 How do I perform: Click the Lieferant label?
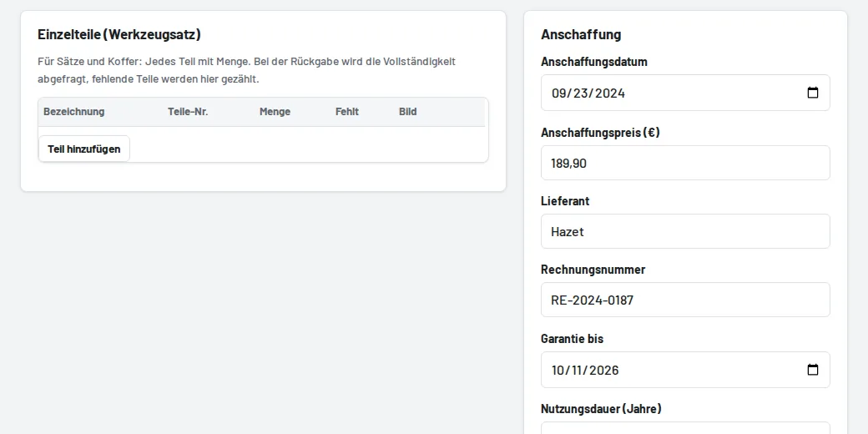[565, 201]
